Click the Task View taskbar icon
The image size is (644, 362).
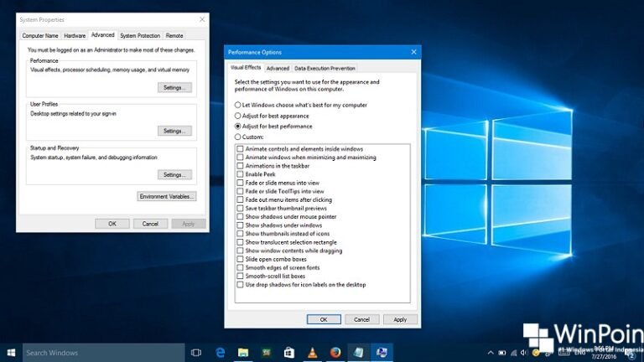click(x=196, y=353)
